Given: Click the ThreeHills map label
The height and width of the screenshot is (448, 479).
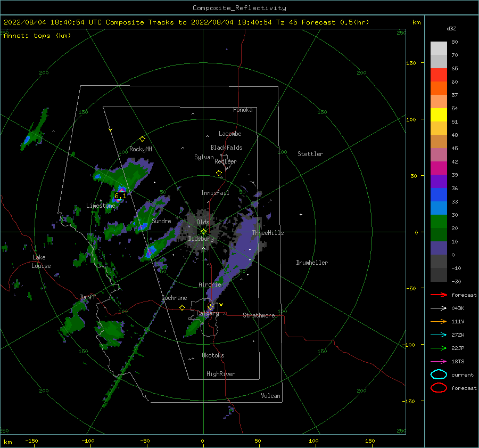Looking at the screenshot, I should pos(268,233).
